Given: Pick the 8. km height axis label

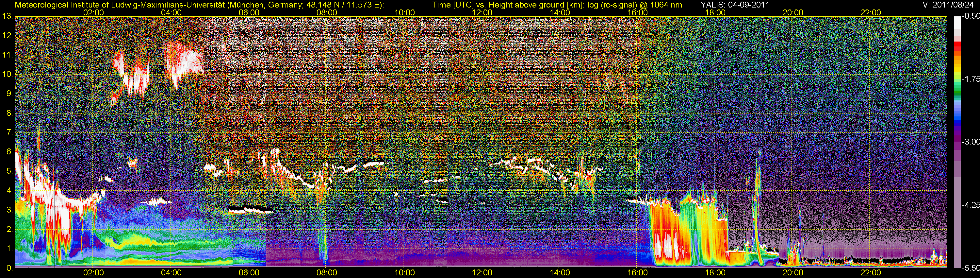Looking at the screenshot, I should (x=9, y=113).
